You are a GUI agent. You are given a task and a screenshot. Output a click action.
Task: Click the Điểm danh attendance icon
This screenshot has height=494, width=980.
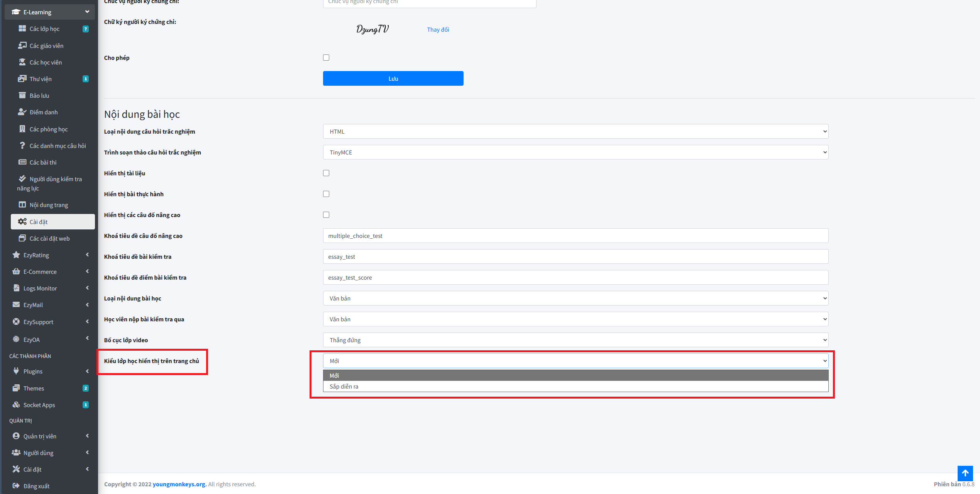point(22,112)
